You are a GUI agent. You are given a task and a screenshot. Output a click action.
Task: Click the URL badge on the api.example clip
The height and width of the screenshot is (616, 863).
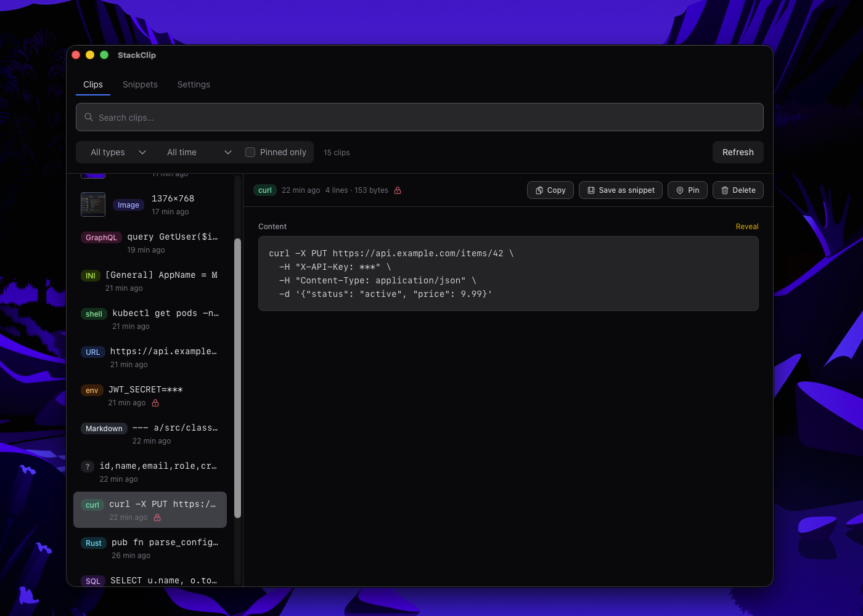coord(92,352)
